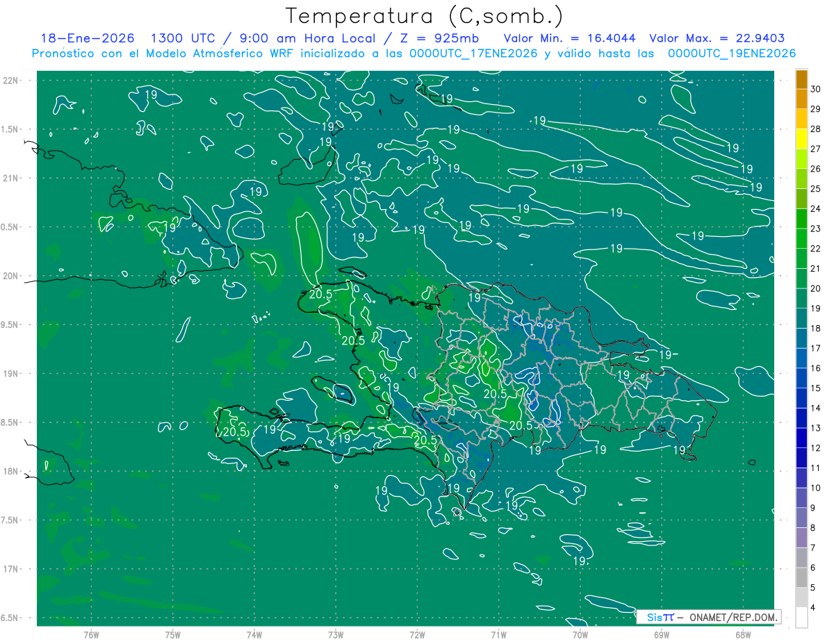Click the 21N latitude axis label
Screen dimensions: 834x644
10,178
